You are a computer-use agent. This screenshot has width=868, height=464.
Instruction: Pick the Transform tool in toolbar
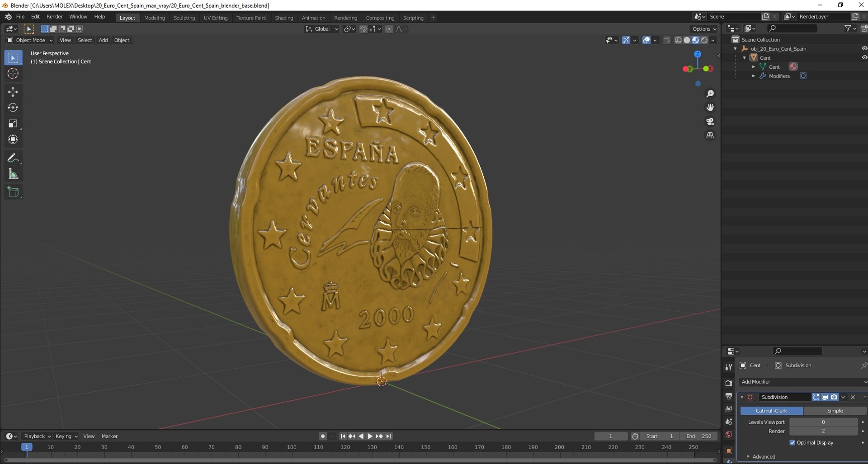pos(13,139)
